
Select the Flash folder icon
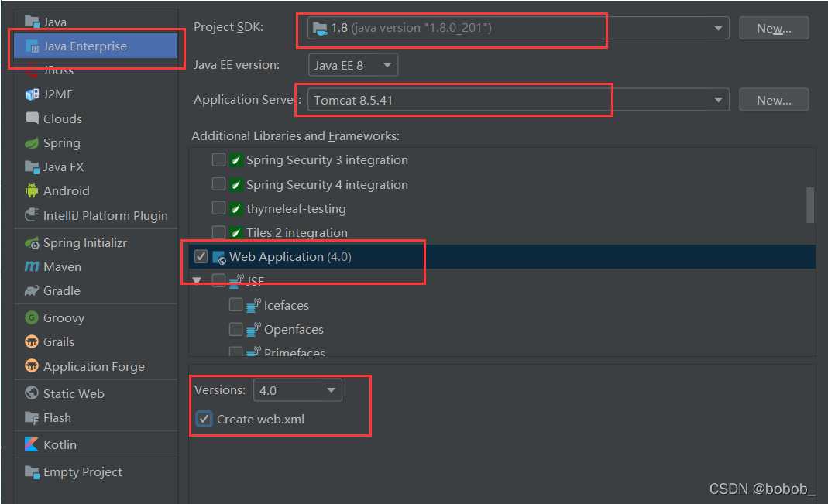click(32, 418)
